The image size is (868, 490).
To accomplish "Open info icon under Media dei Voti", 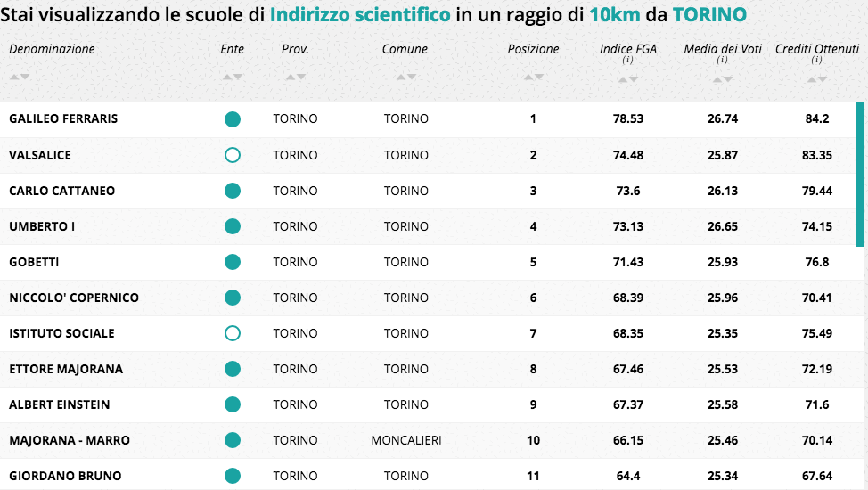I will 723,60.
